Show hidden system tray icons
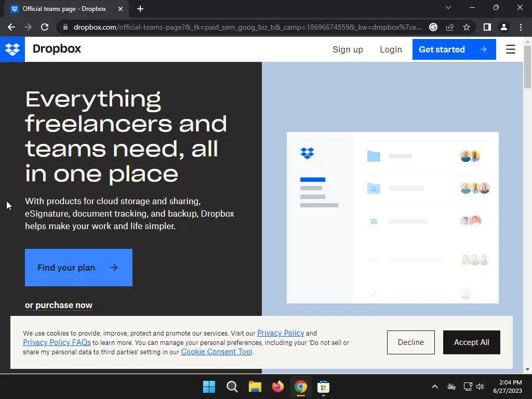532x399 pixels. click(x=435, y=387)
